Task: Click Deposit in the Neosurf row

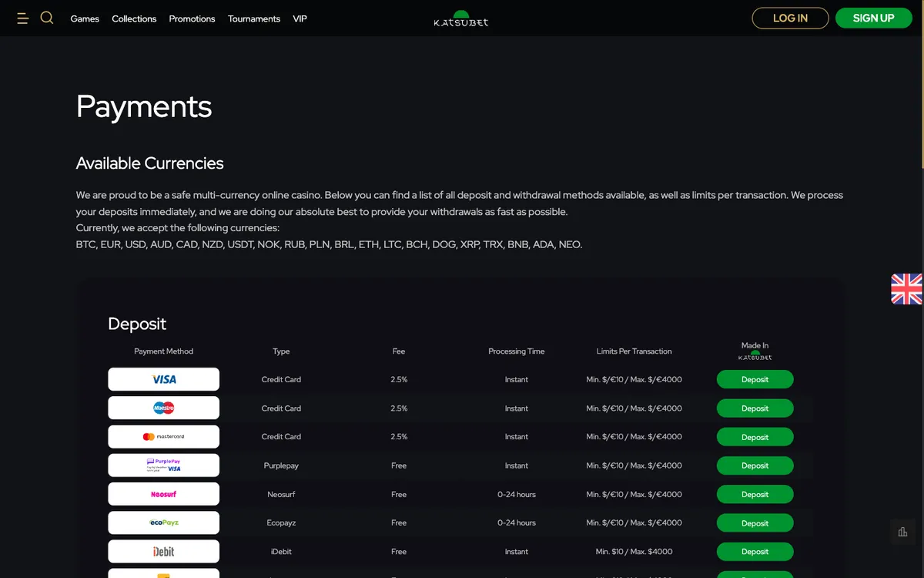Action: coord(755,495)
